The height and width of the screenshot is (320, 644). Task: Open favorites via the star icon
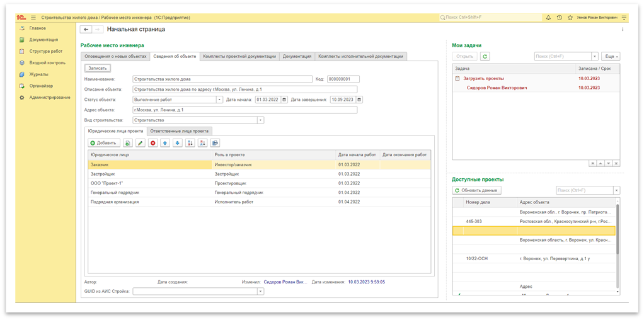click(570, 17)
